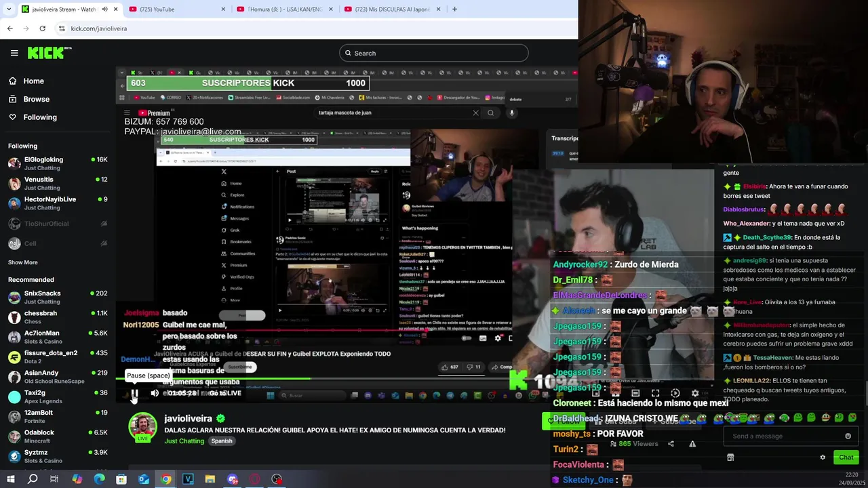The height and width of the screenshot is (488, 868).
Task: Open HectorNayibLive channel in sidebar
Action: click(x=58, y=203)
